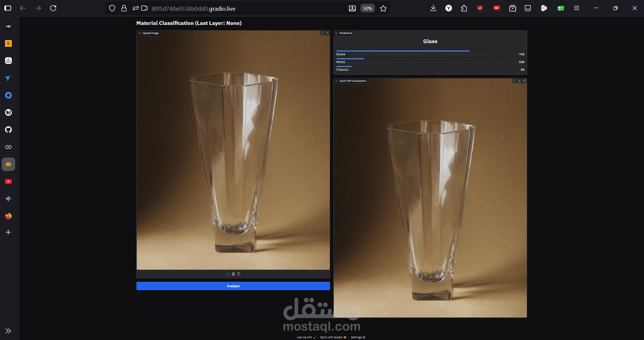Reload the current page
644x340 pixels.
(53, 8)
